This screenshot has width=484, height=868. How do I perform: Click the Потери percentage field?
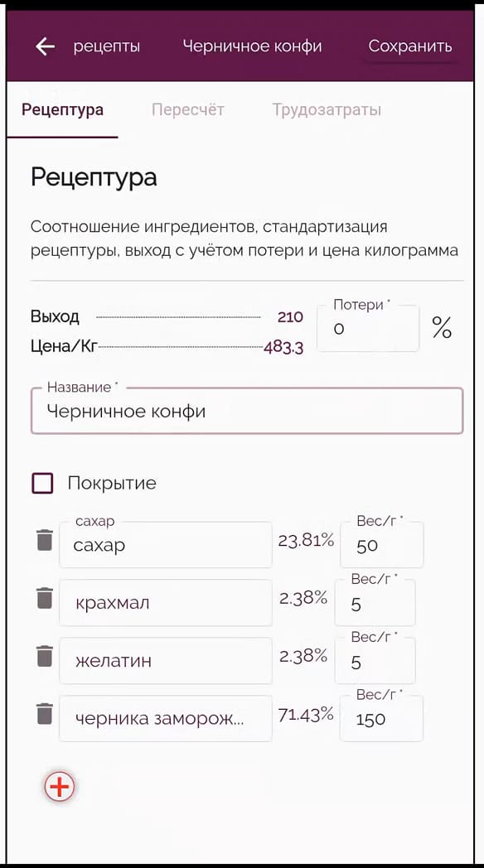pyautogui.click(x=367, y=328)
